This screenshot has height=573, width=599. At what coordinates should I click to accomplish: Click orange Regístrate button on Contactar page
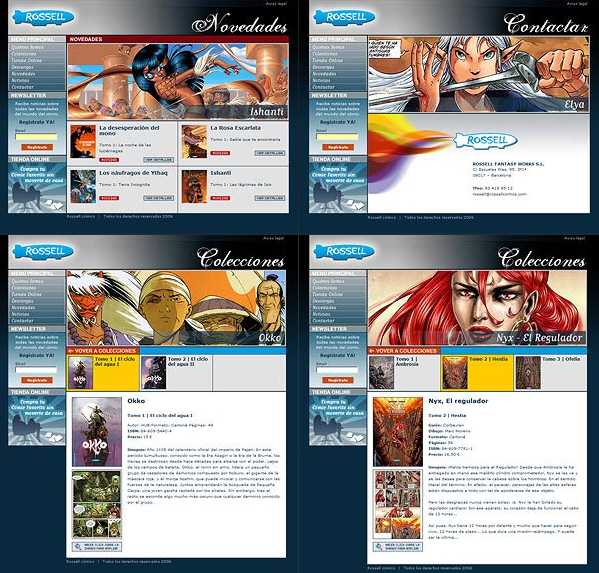tap(338, 147)
